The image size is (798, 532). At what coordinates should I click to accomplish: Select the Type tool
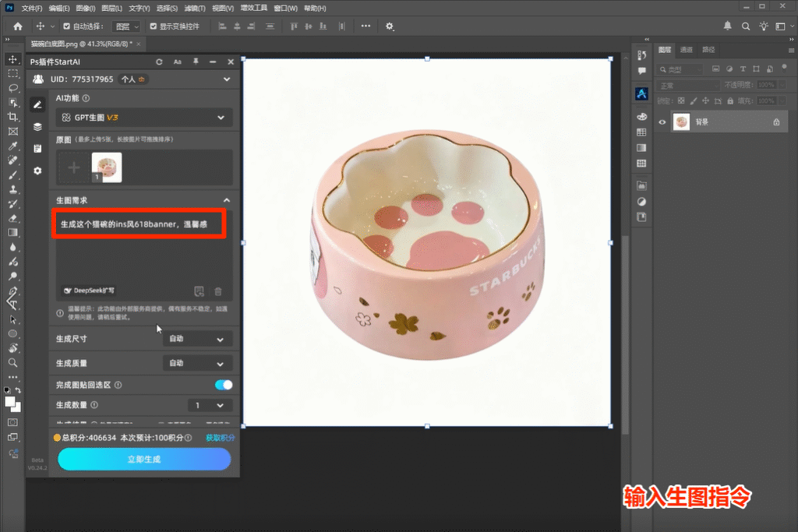[12, 305]
